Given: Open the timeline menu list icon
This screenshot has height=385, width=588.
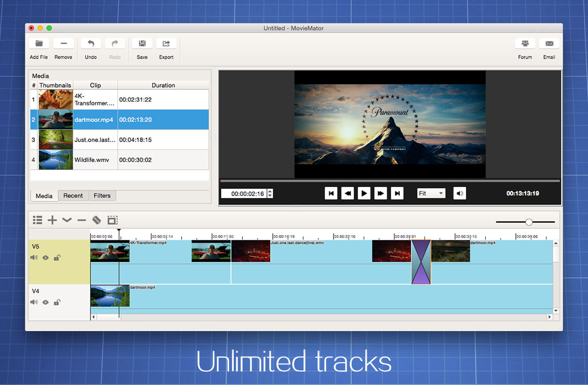Looking at the screenshot, I should pyautogui.click(x=37, y=220).
